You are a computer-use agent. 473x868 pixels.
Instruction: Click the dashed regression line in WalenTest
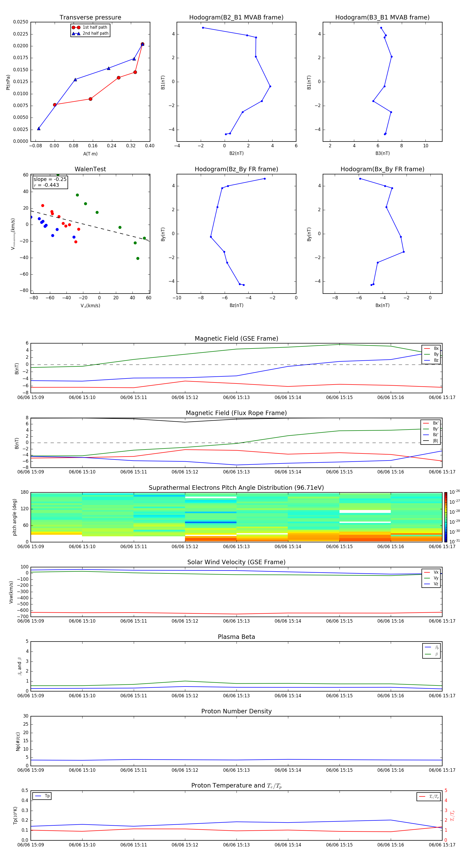(x=90, y=226)
